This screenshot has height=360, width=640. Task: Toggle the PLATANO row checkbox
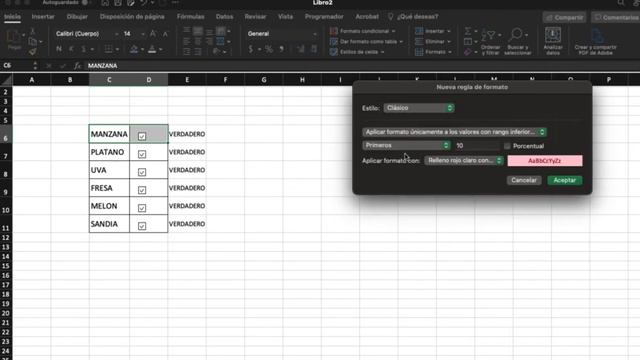point(142,154)
